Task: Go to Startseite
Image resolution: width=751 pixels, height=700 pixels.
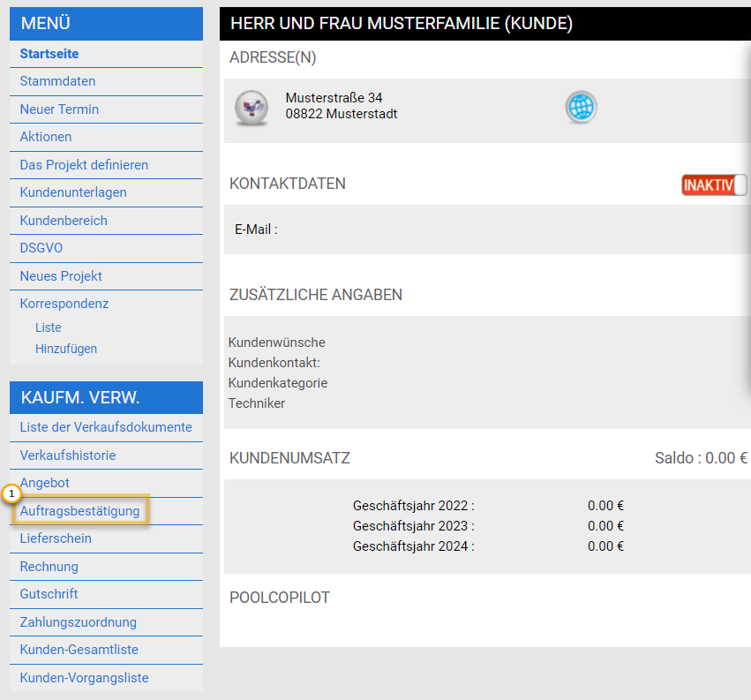Action: coord(49,54)
